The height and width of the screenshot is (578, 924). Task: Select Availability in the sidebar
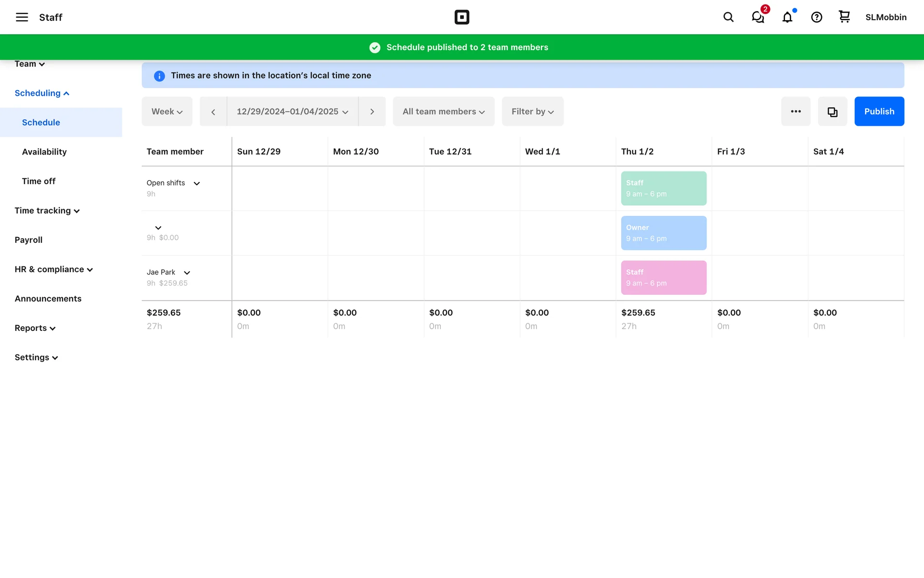tap(44, 152)
